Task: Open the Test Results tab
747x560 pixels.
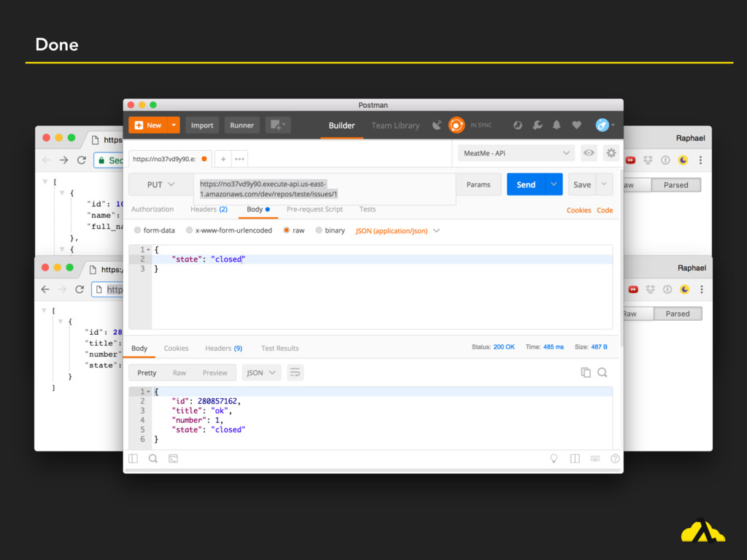Action: click(279, 348)
